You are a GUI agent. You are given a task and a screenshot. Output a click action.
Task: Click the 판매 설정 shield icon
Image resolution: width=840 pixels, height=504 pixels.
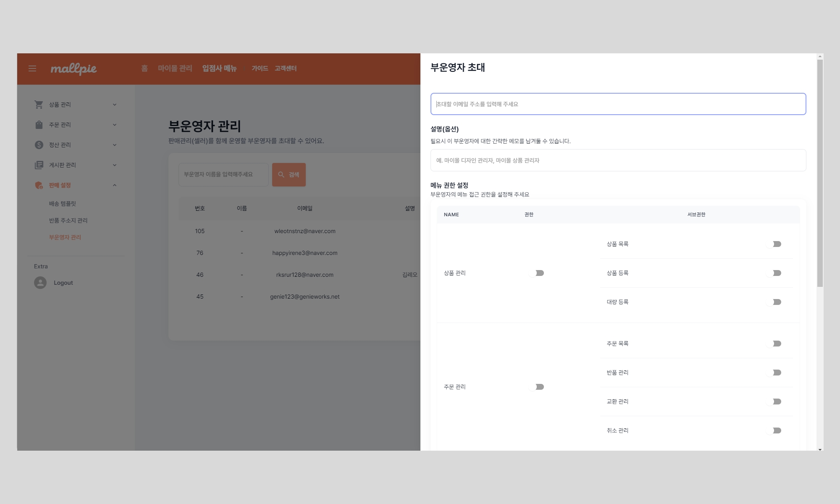39,185
